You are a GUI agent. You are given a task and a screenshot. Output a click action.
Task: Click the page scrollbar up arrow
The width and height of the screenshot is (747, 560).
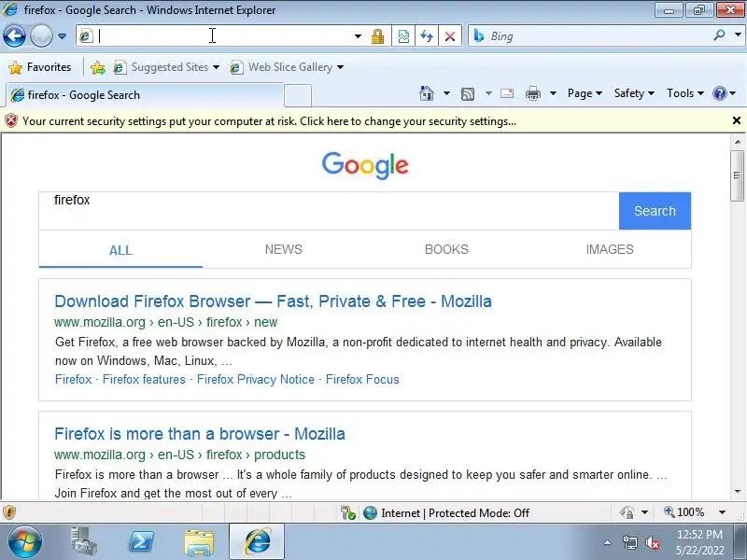pyautogui.click(x=737, y=142)
